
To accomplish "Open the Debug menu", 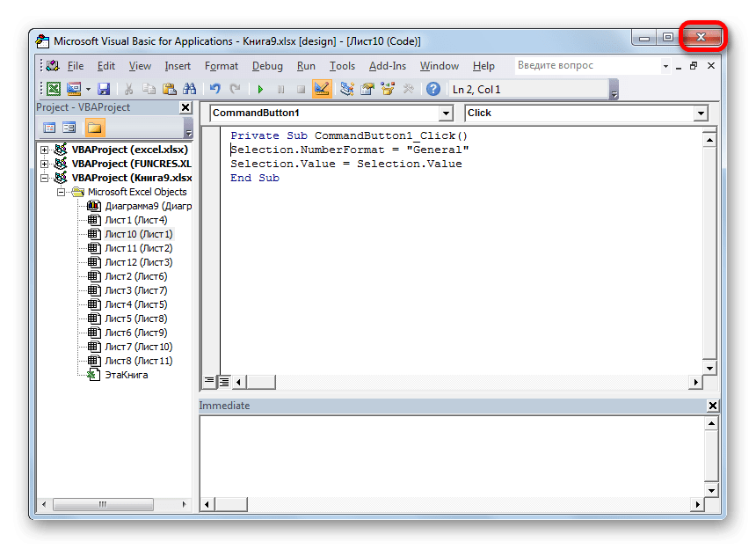I will coord(267,66).
